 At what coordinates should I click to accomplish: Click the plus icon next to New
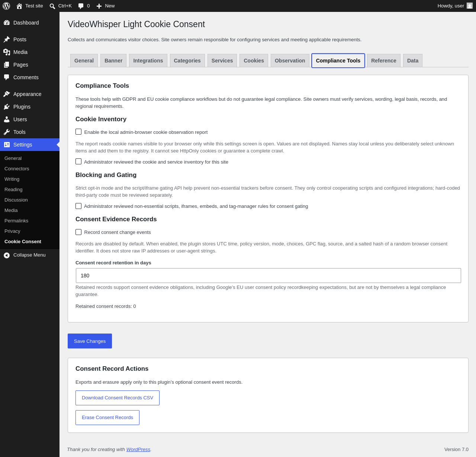tap(99, 6)
